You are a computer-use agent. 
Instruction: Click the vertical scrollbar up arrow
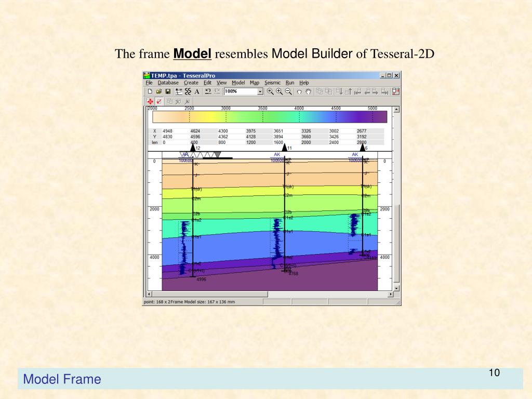pyautogui.click(x=396, y=109)
